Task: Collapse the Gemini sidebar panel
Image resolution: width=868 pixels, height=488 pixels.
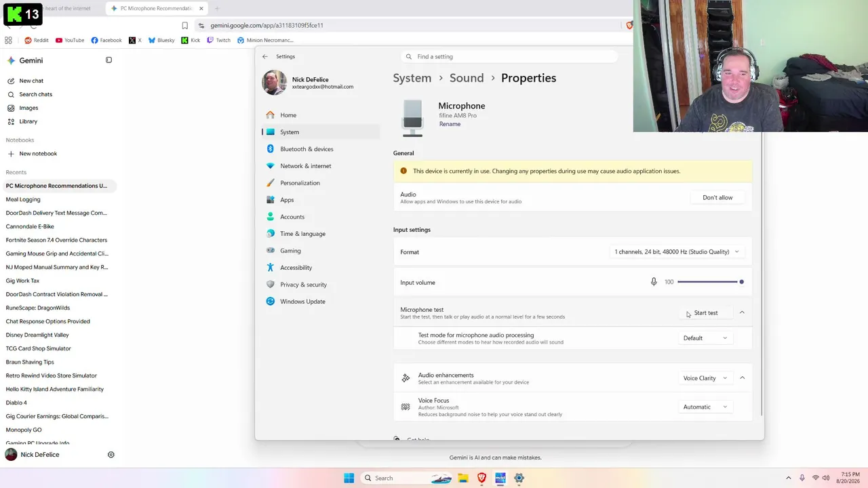Action: point(108,60)
